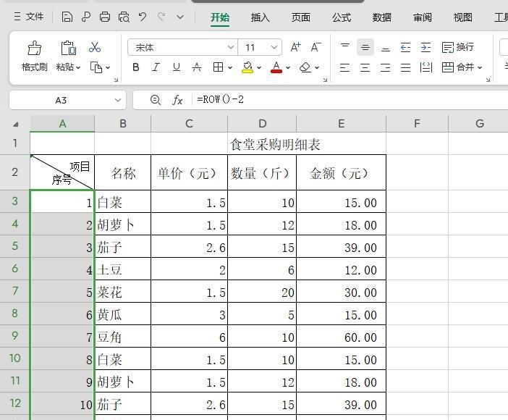Switch to the 视图 (View) tab
Screen dimensions: 508x420
point(462,17)
